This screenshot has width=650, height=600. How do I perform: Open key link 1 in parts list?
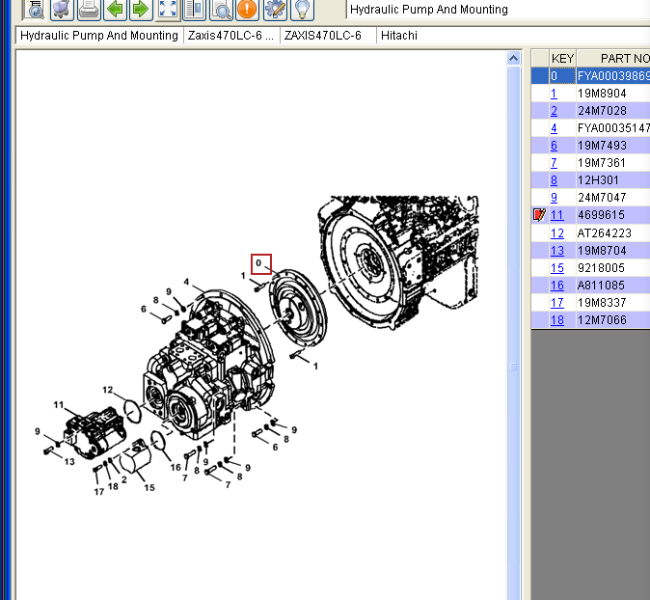(x=554, y=93)
